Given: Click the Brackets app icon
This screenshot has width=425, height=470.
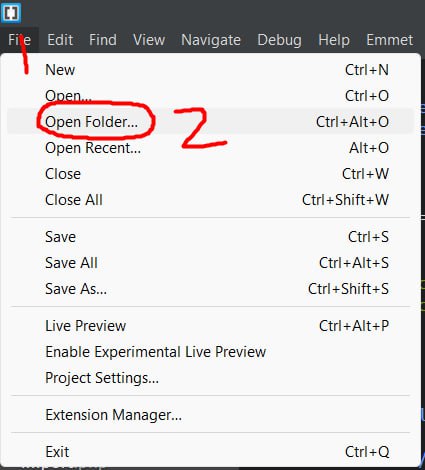Looking at the screenshot, I should 11,12.
